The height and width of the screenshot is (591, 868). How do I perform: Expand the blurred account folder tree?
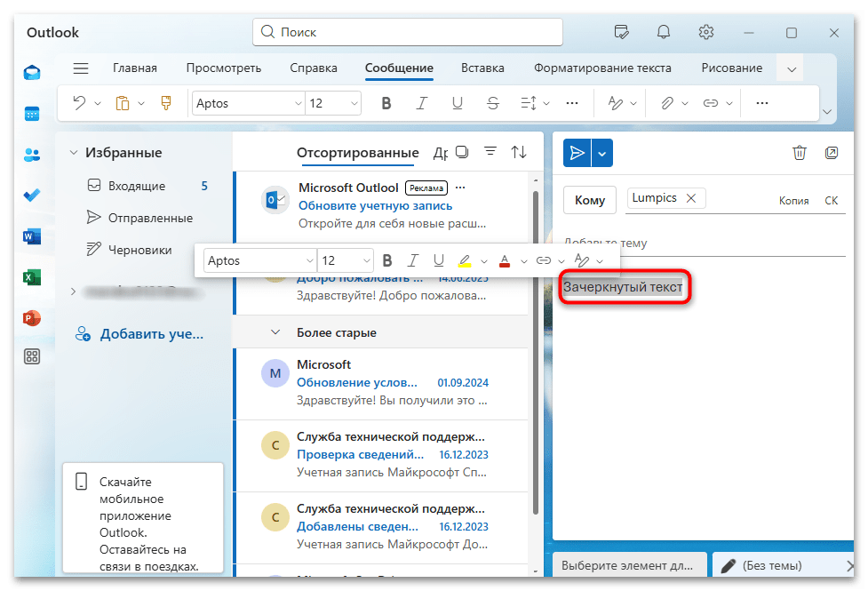coord(73,292)
